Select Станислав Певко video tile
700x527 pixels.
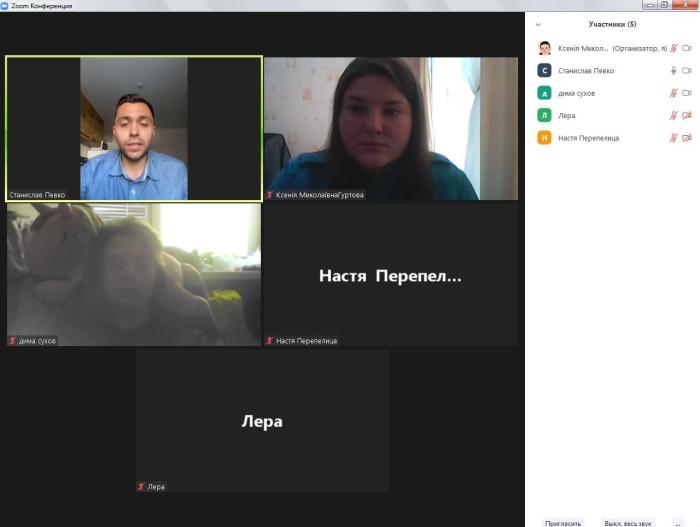pos(134,128)
